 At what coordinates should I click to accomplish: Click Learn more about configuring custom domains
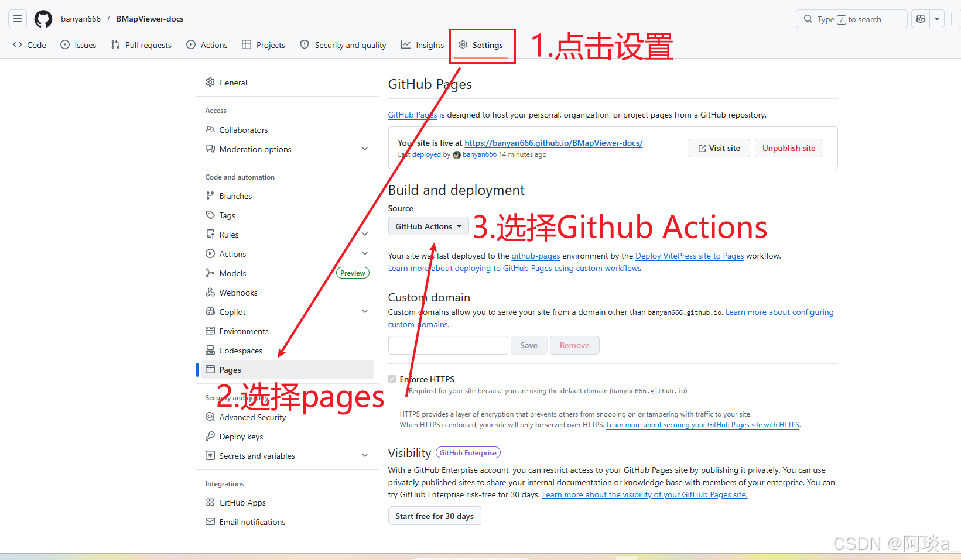[779, 312]
